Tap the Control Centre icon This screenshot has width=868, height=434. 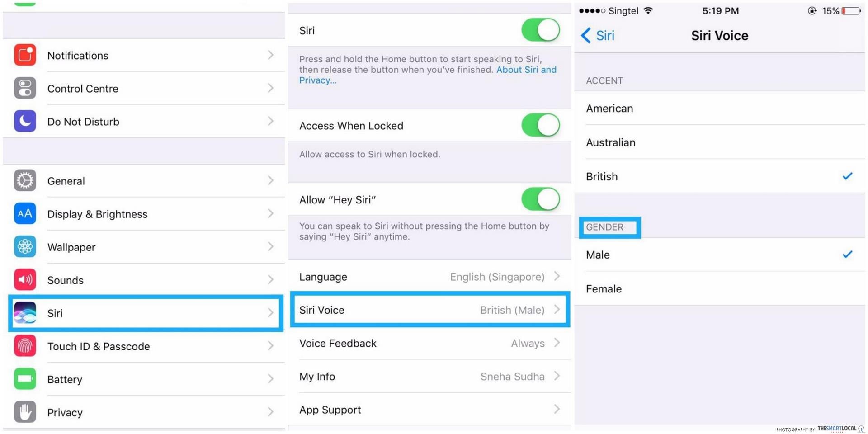pyautogui.click(x=25, y=88)
